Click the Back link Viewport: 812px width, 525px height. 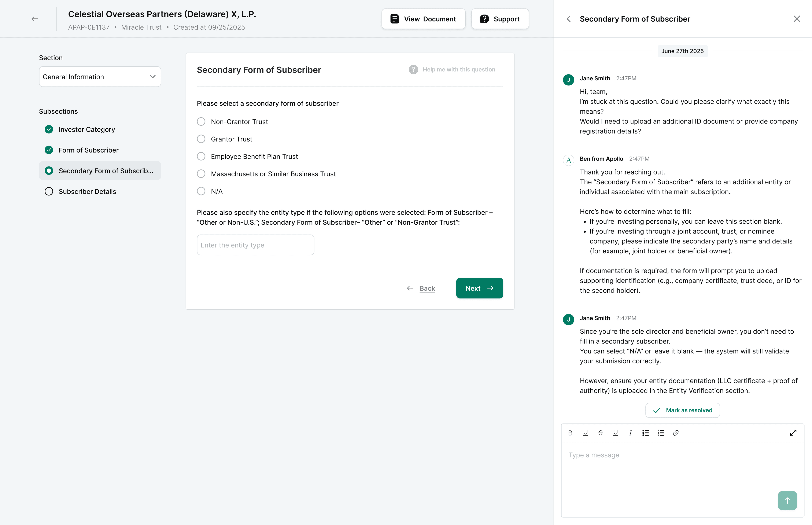tap(427, 288)
